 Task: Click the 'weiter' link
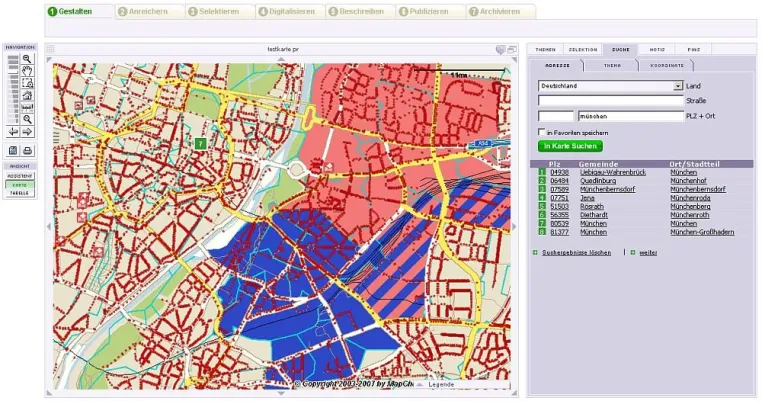[x=648, y=253]
